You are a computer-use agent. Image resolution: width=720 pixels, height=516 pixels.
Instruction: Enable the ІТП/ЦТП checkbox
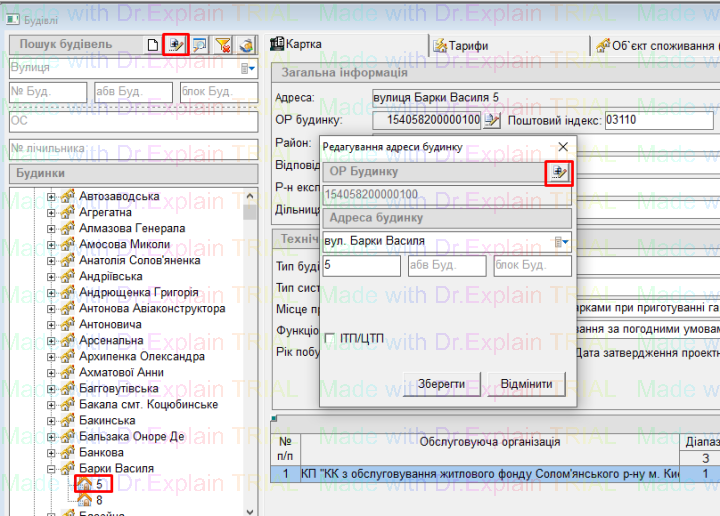[x=329, y=338]
